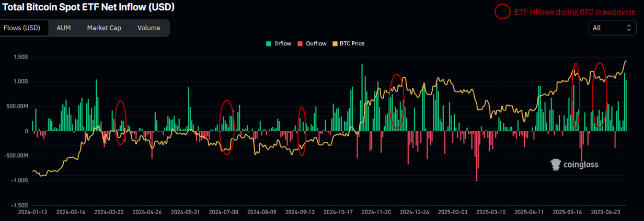The height and width of the screenshot is (221, 644).
Task: Click the red circle icon beside annotation text
Action: click(x=502, y=11)
